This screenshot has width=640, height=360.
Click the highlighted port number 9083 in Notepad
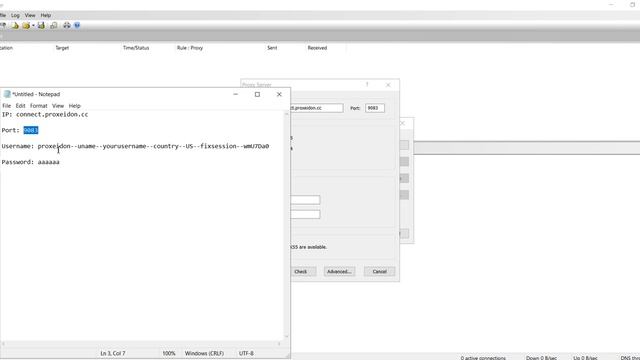point(31,130)
